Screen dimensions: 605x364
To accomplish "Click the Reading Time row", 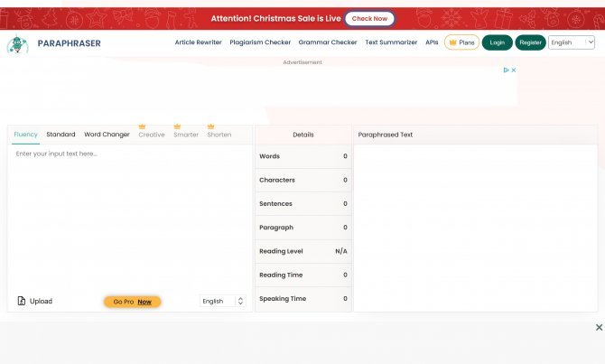I will pyautogui.click(x=303, y=275).
